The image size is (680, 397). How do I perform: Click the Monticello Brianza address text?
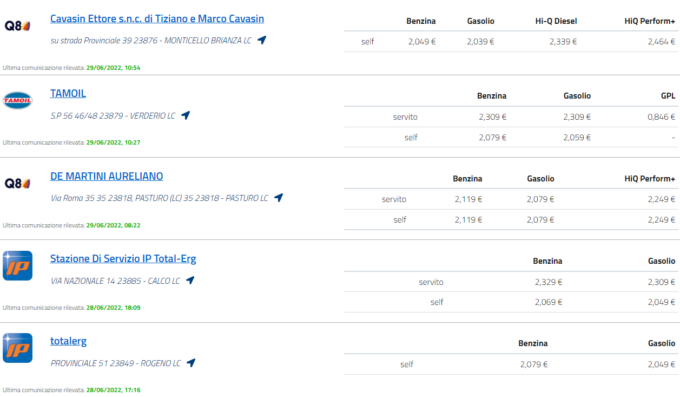[x=151, y=41]
